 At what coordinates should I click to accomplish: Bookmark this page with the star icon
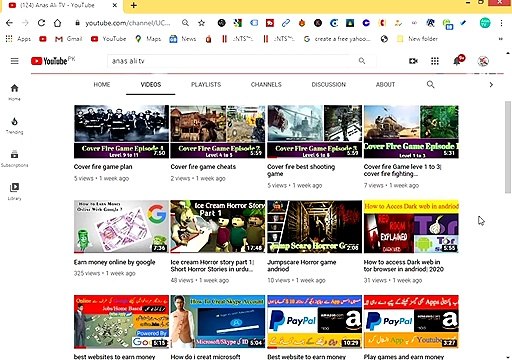[201, 23]
